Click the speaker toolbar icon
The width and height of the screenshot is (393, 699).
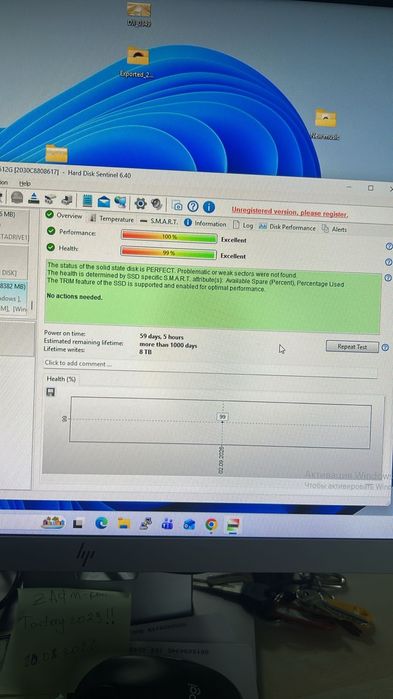(x=156, y=204)
